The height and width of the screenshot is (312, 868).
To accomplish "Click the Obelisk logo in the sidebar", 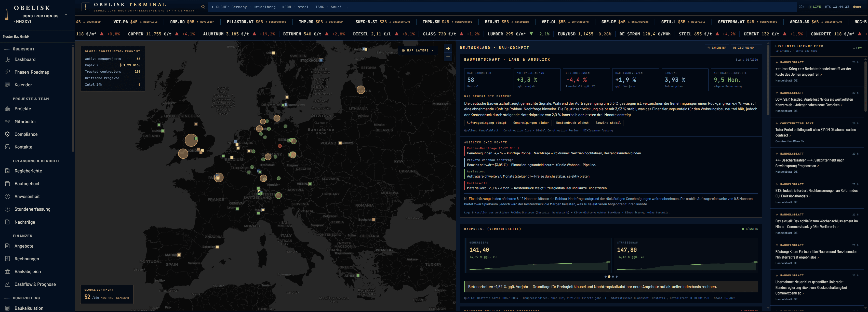I will (6, 14).
